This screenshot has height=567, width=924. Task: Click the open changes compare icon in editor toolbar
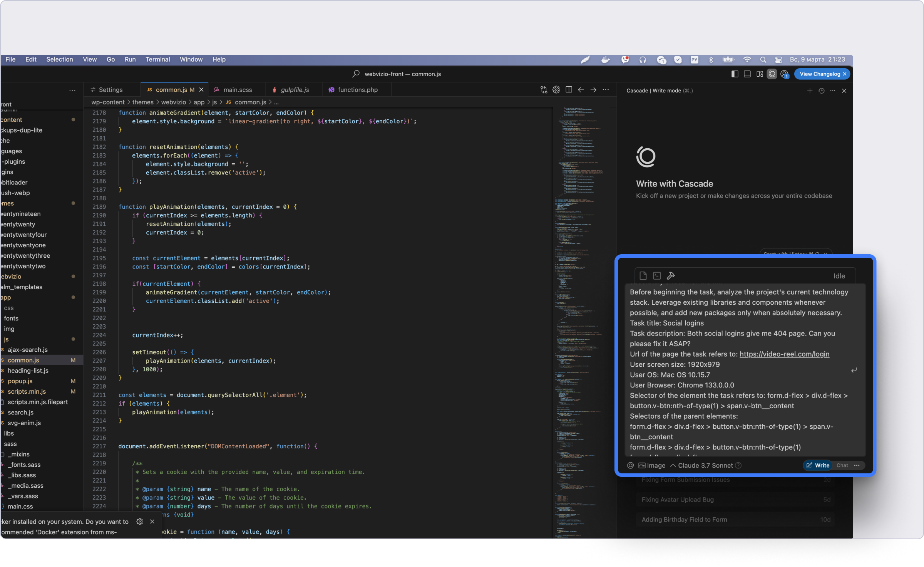[x=544, y=90]
